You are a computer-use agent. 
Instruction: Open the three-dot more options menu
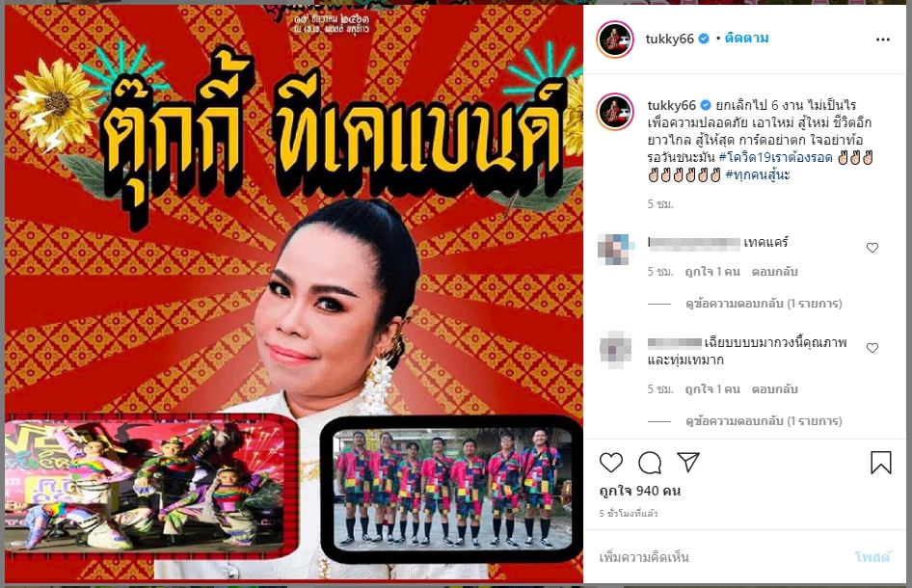882,40
